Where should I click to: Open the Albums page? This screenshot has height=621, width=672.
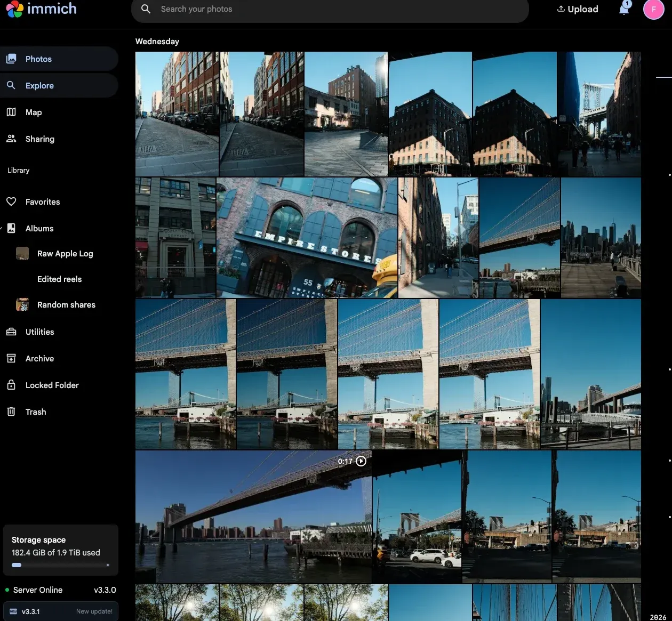click(59, 228)
